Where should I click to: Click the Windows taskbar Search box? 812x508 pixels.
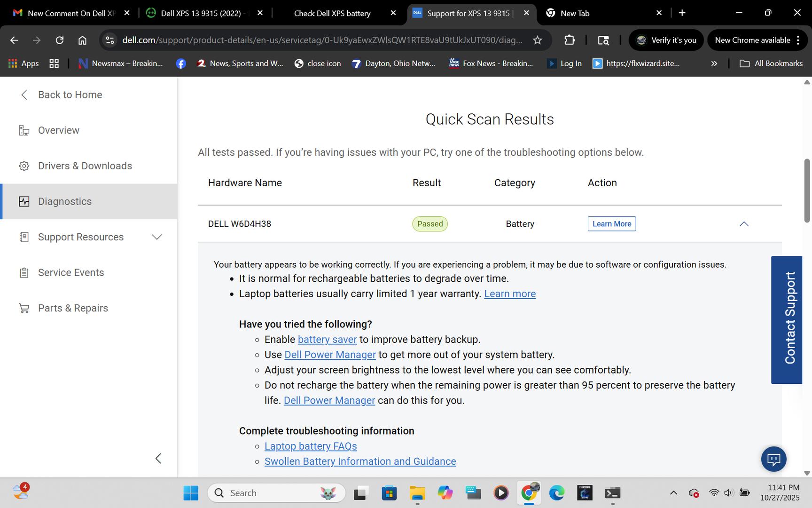pyautogui.click(x=276, y=493)
